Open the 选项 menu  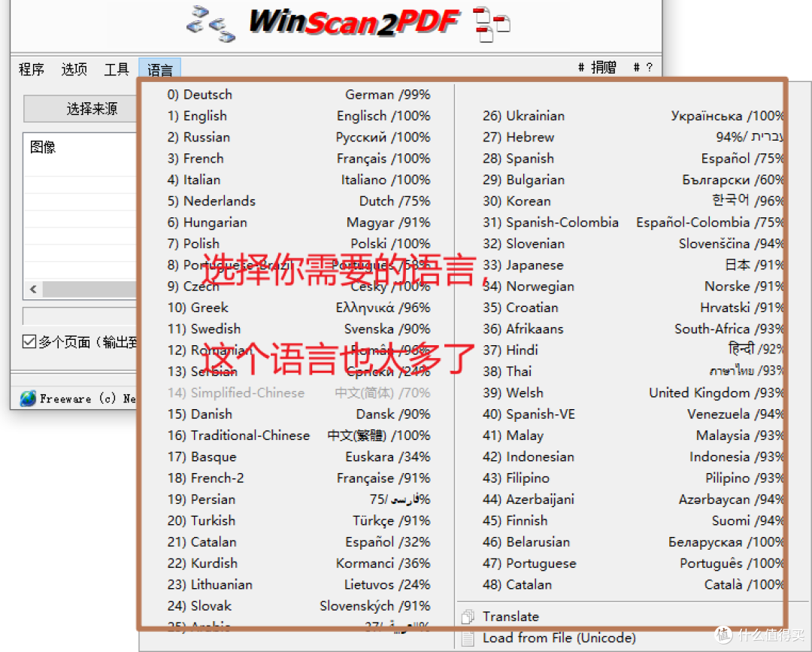pyautogui.click(x=74, y=69)
